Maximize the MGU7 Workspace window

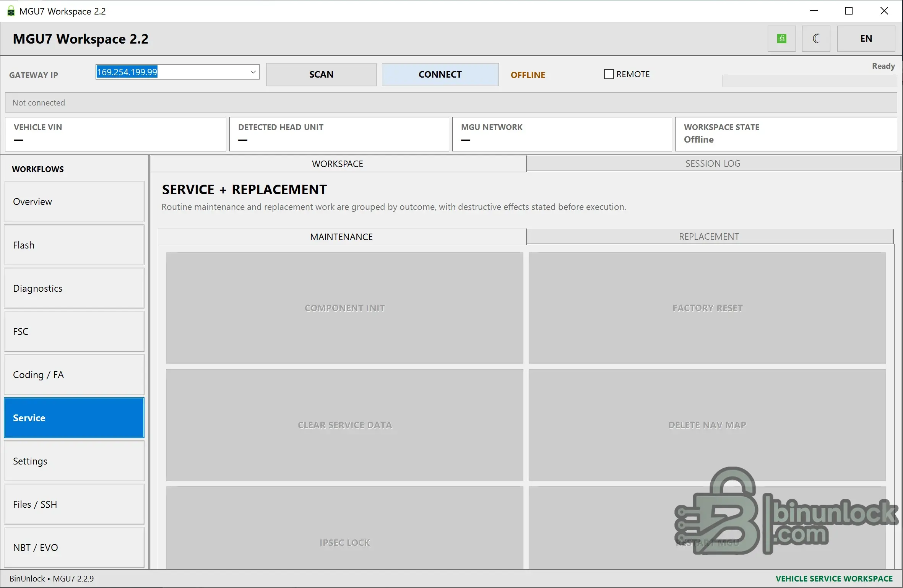tap(849, 11)
